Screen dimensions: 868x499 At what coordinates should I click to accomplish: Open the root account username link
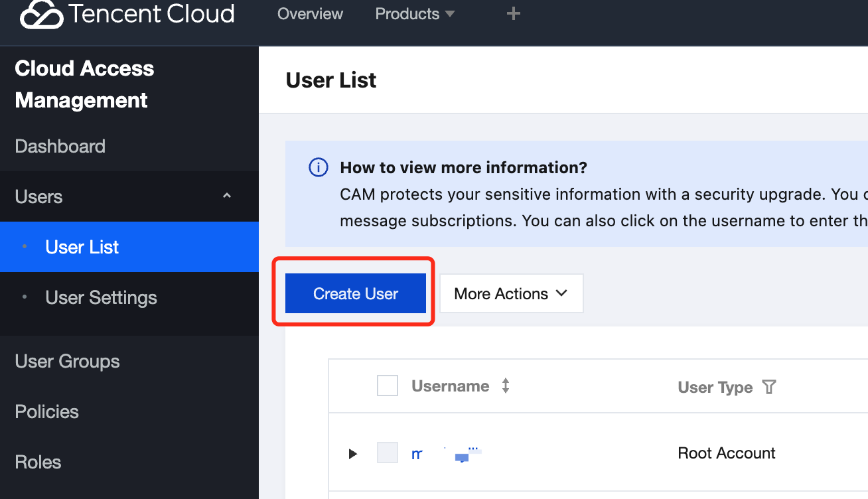tap(446, 454)
